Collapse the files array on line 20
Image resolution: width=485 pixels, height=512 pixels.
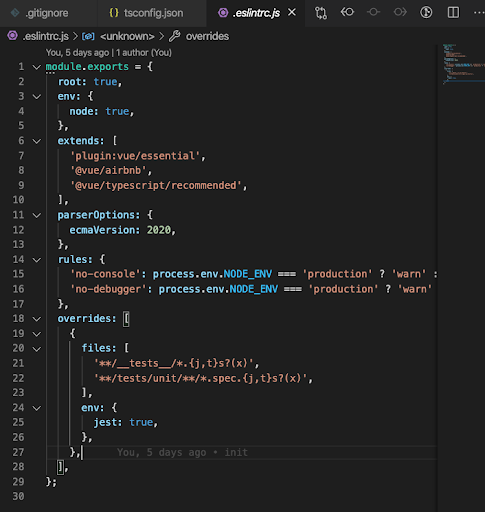pyautogui.click(x=37, y=349)
